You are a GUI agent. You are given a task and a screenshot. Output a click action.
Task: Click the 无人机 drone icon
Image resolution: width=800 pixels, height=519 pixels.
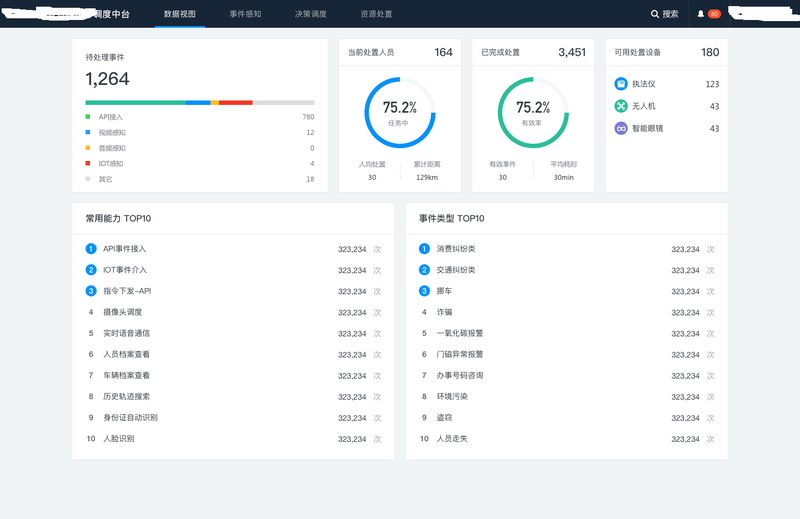(x=621, y=106)
